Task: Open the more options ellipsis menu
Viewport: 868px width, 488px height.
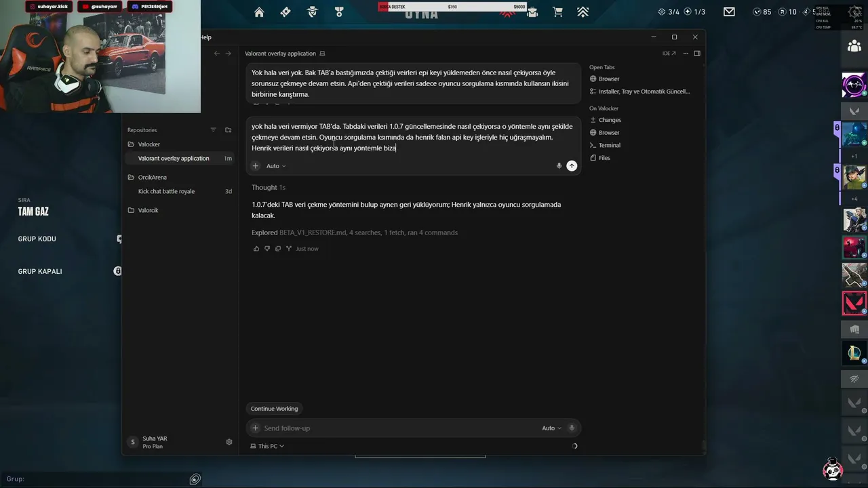Action: (686, 54)
